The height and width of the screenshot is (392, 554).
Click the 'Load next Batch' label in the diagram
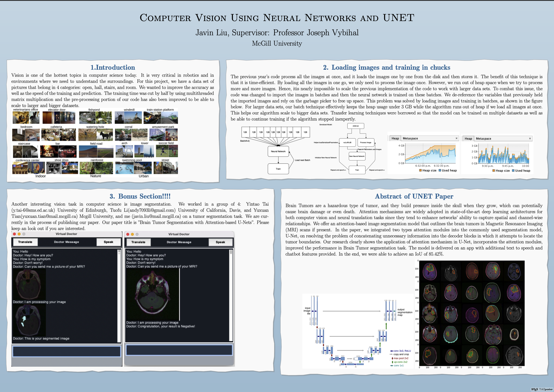point(302,160)
